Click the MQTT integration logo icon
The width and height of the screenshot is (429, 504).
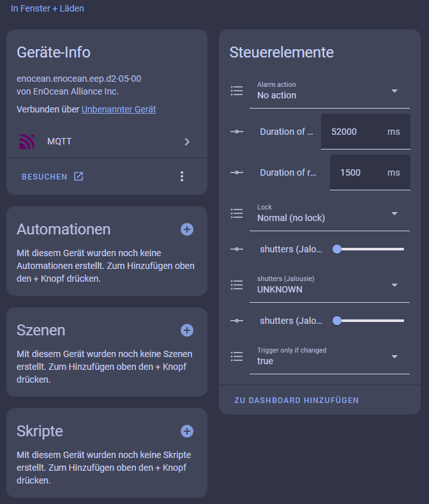[27, 142]
